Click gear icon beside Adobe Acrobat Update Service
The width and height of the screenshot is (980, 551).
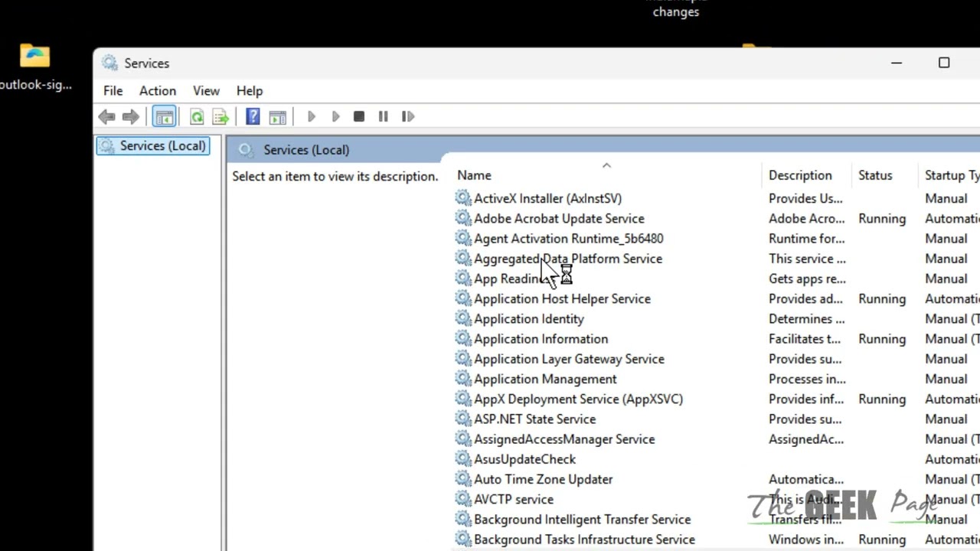click(x=462, y=218)
